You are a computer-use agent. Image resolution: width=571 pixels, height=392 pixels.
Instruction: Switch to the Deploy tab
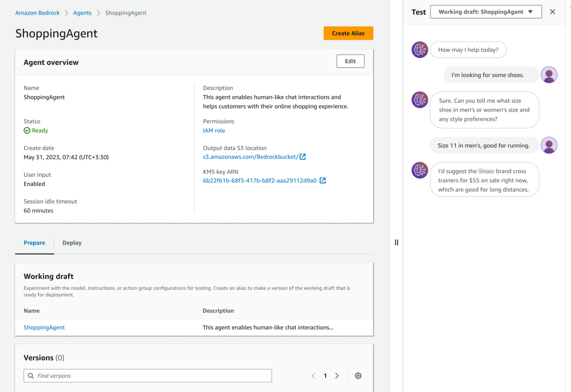[x=72, y=243]
